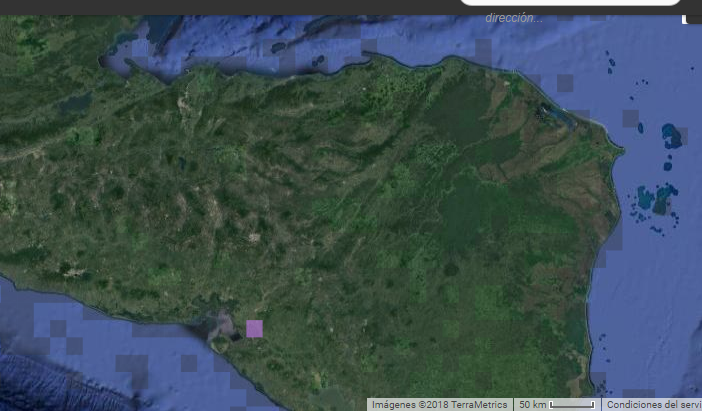
Task: Click the address search input field
Action: click(x=570, y=2)
